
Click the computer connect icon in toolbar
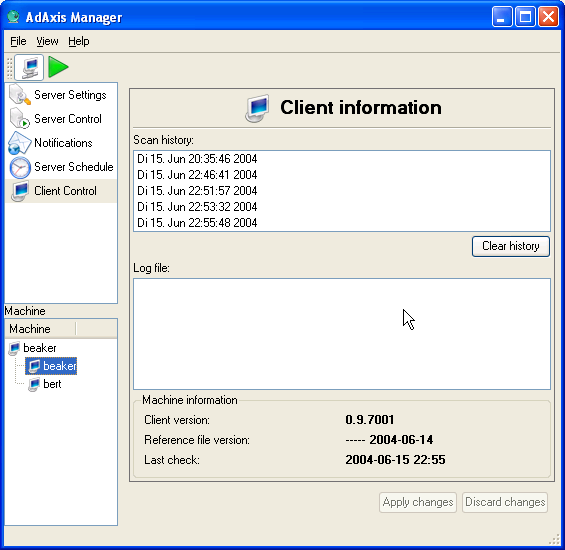(x=29, y=67)
